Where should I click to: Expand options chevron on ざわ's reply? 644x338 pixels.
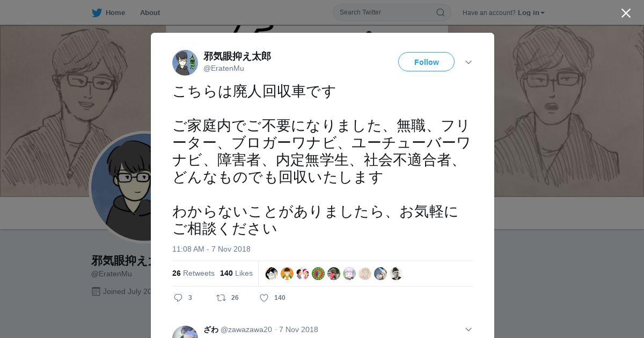468,329
